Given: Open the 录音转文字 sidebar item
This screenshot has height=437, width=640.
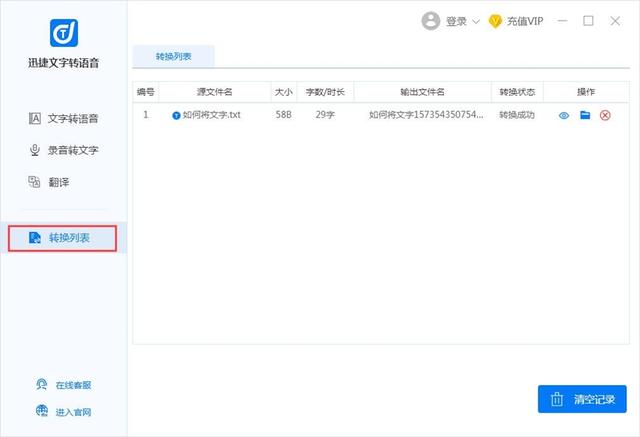Looking at the screenshot, I should point(64,150).
